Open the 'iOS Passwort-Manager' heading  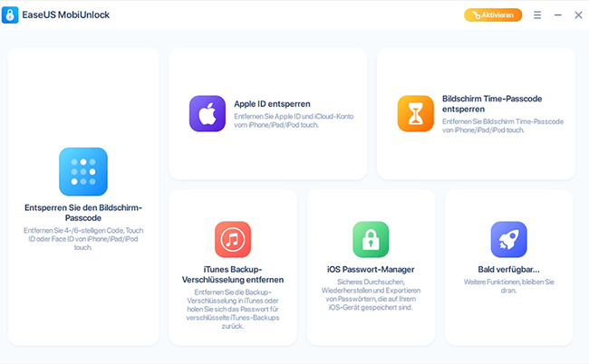pyautogui.click(x=371, y=269)
